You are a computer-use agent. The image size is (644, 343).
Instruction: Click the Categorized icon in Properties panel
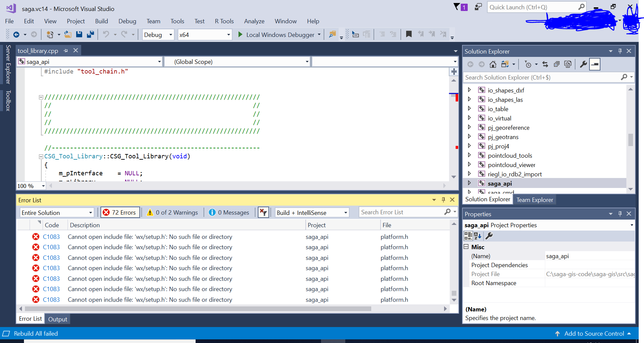click(x=468, y=236)
